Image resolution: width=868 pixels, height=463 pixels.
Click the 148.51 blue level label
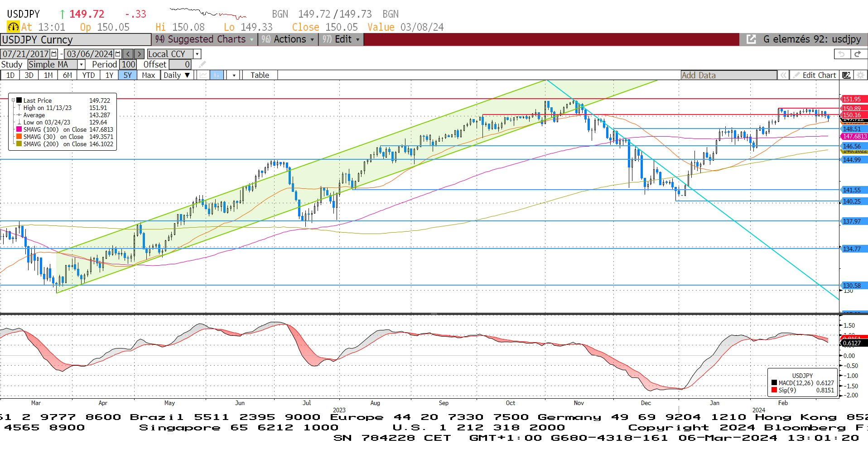(854, 129)
